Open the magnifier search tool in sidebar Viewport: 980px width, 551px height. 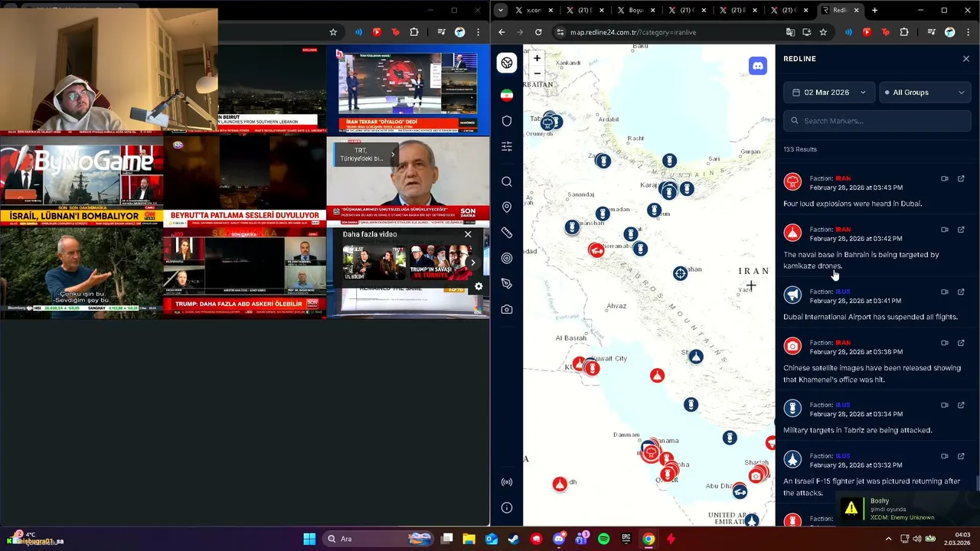pyautogui.click(x=507, y=181)
